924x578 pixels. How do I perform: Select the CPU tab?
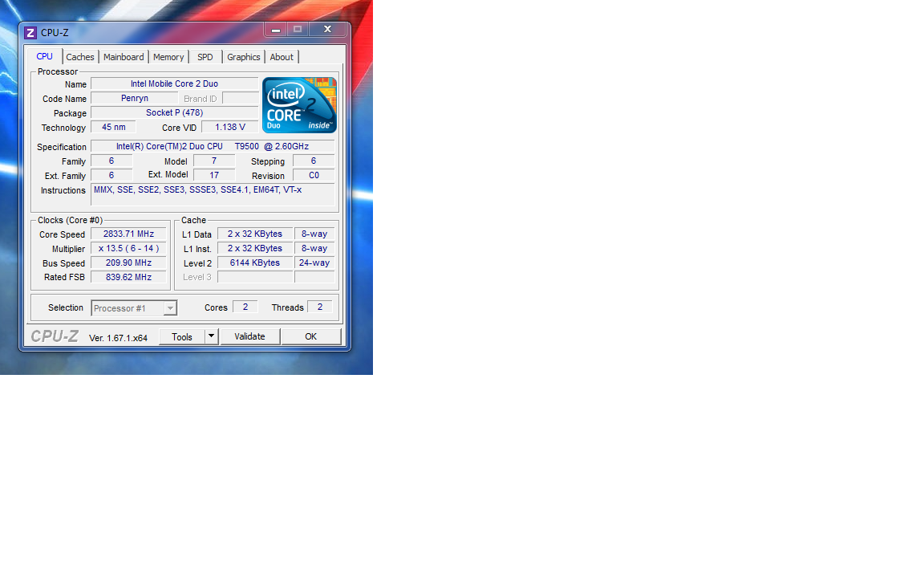click(x=45, y=57)
